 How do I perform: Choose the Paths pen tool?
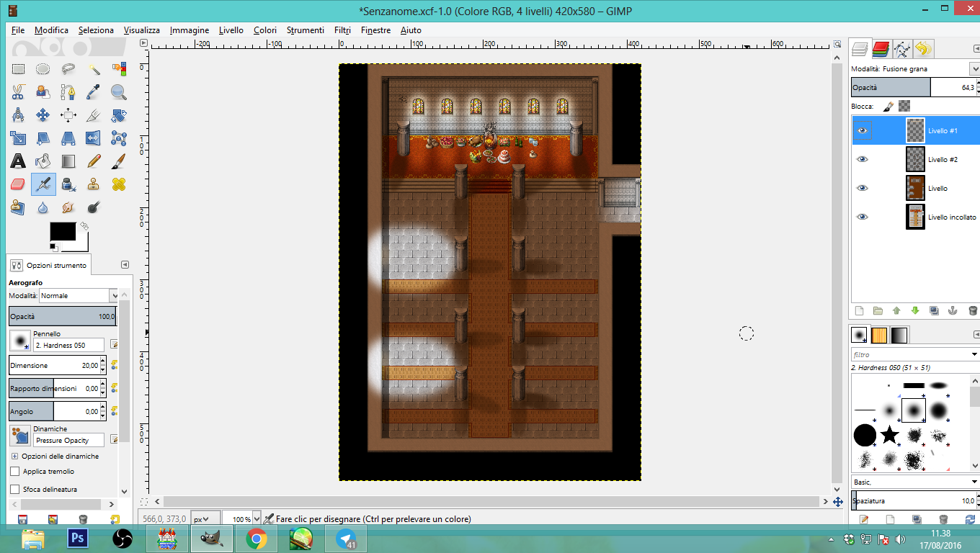coord(68,92)
